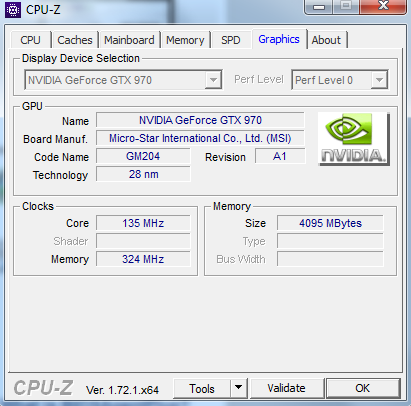Click the CPU-Z app icon in title bar

point(13,10)
